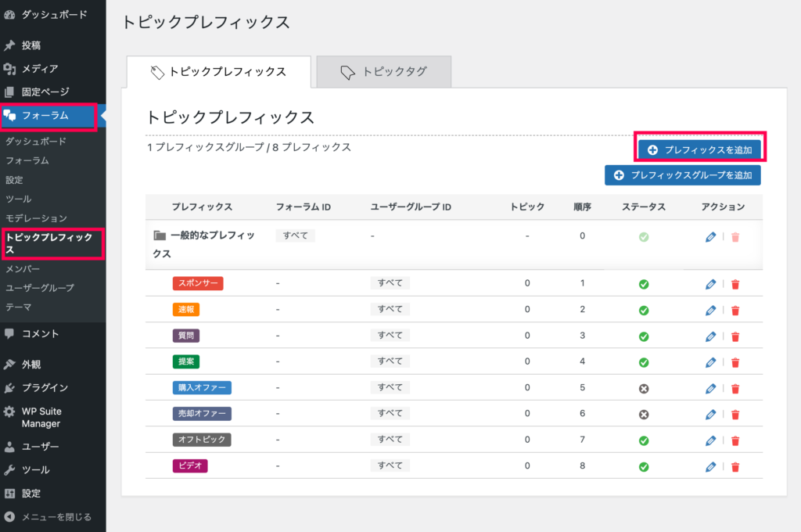
Task: Delete the スポンサー prefix with trash icon
Action: (735, 284)
